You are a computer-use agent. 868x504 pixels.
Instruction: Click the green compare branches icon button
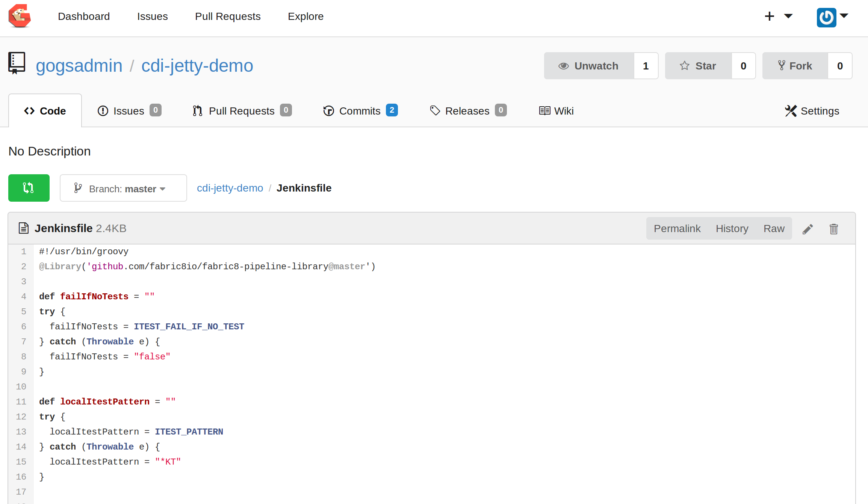(29, 188)
